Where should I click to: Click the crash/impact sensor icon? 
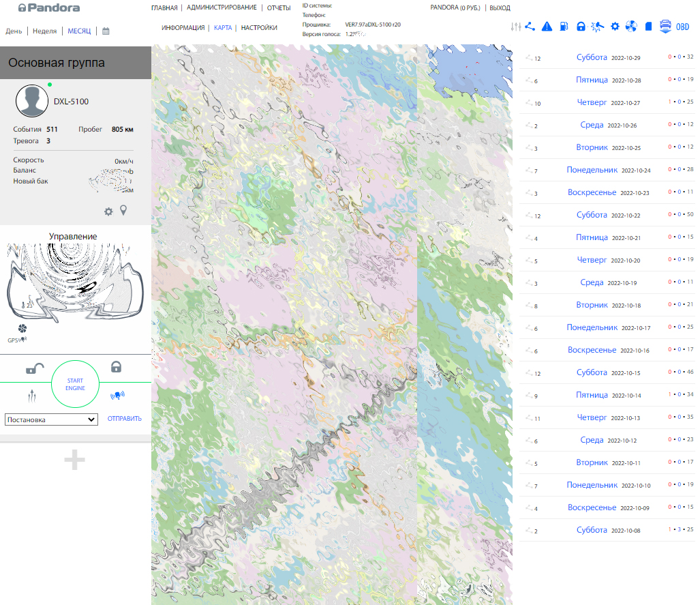click(x=598, y=27)
